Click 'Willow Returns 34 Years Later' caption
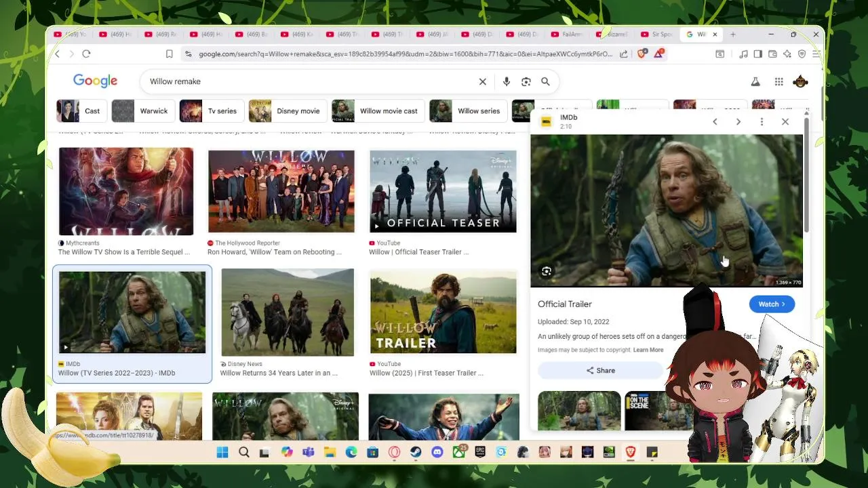This screenshot has height=488, width=868. click(x=279, y=373)
